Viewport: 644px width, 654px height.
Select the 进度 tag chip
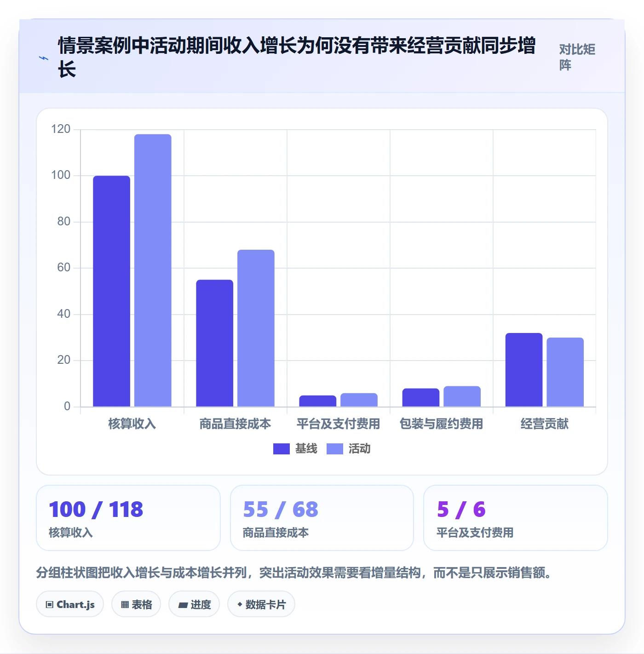(x=194, y=604)
